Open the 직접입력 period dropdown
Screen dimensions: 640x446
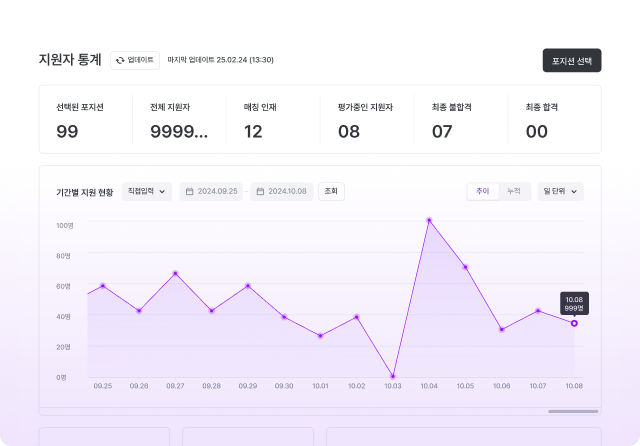[x=146, y=191]
